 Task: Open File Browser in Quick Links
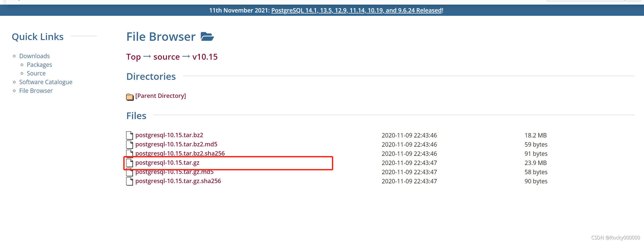point(36,91)
